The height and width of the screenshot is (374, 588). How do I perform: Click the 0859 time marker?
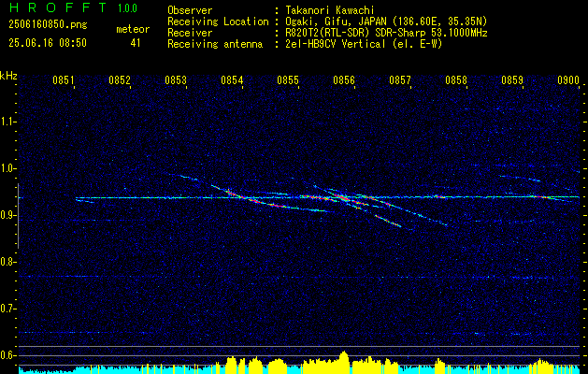point(512,80)
